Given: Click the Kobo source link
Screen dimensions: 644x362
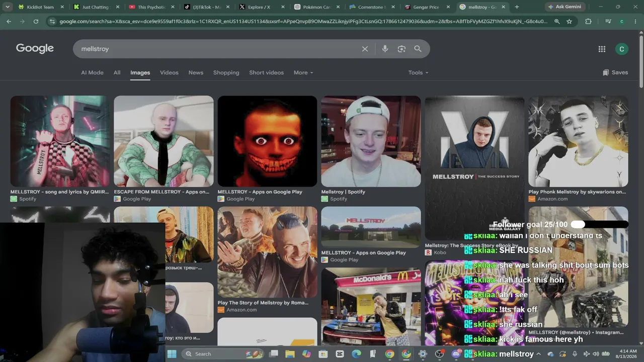Looking at the screenshot, I should pyautogui.click(x=436, y=252).
